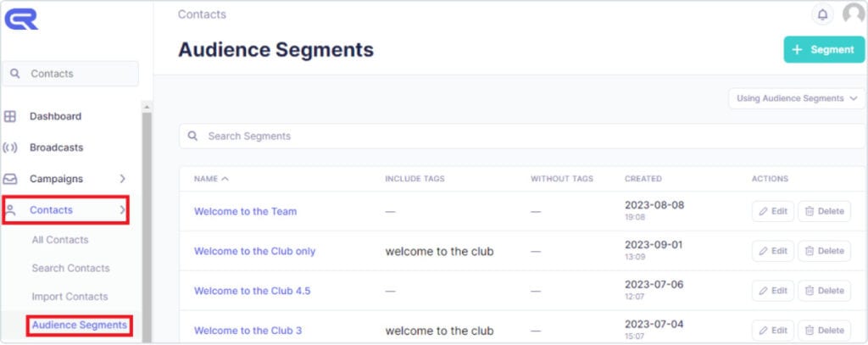Expand the Campaigns submenu chevron
The width and height of the screenshot is (868, 345).
point(122,179)
